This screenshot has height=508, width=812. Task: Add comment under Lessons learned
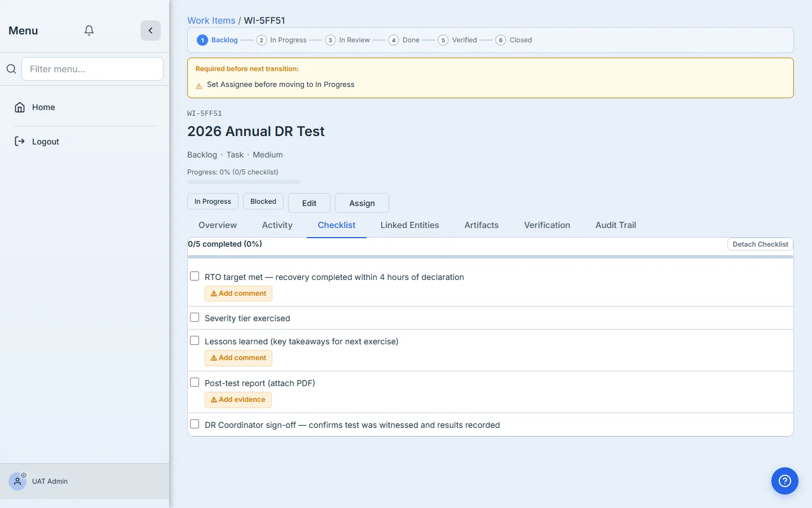point(239,358)
